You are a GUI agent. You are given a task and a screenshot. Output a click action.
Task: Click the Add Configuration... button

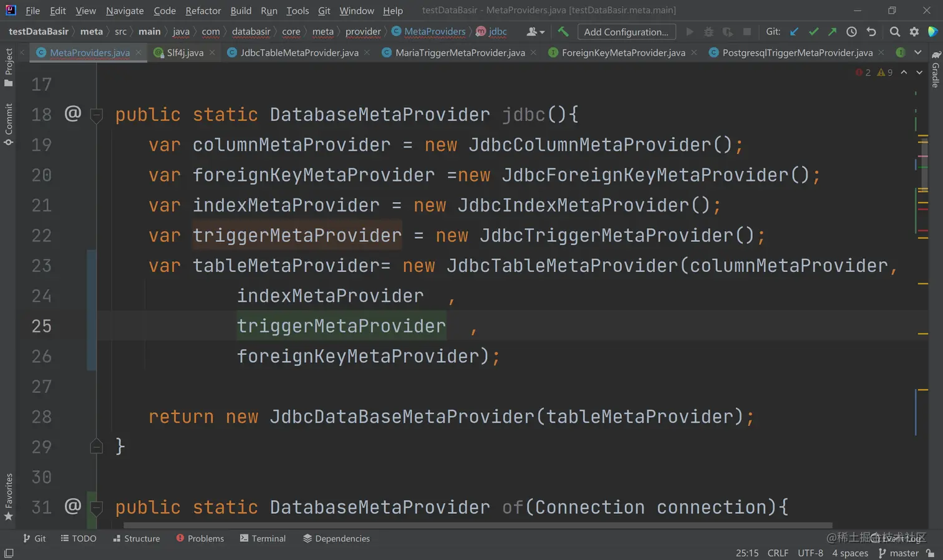point(626,32)
